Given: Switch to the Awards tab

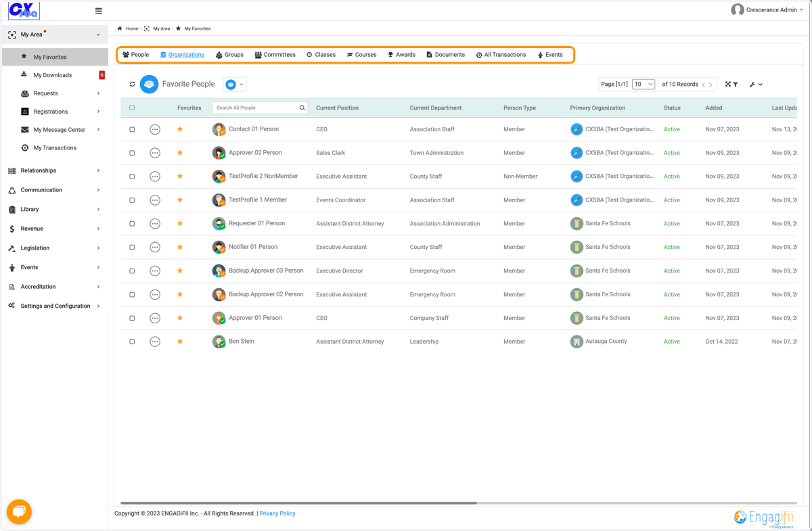Looking at the screenshot, I should coord(401,55).
